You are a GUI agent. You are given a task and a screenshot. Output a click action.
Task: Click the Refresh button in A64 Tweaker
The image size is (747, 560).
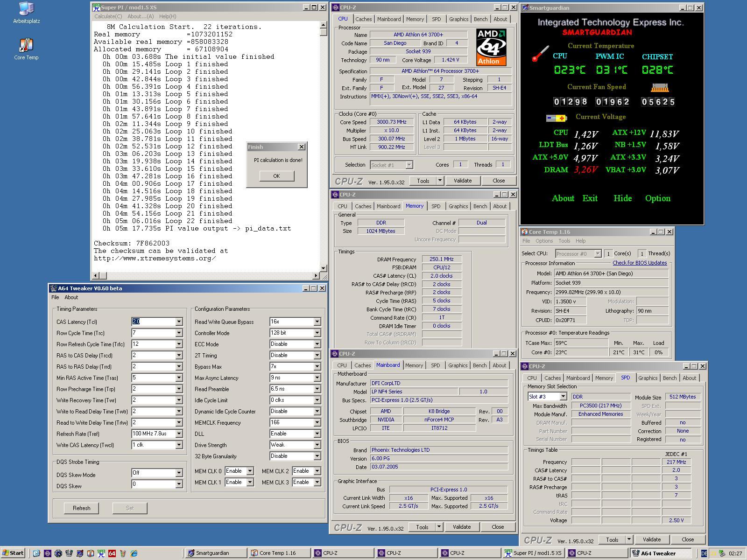coord(82,508)
